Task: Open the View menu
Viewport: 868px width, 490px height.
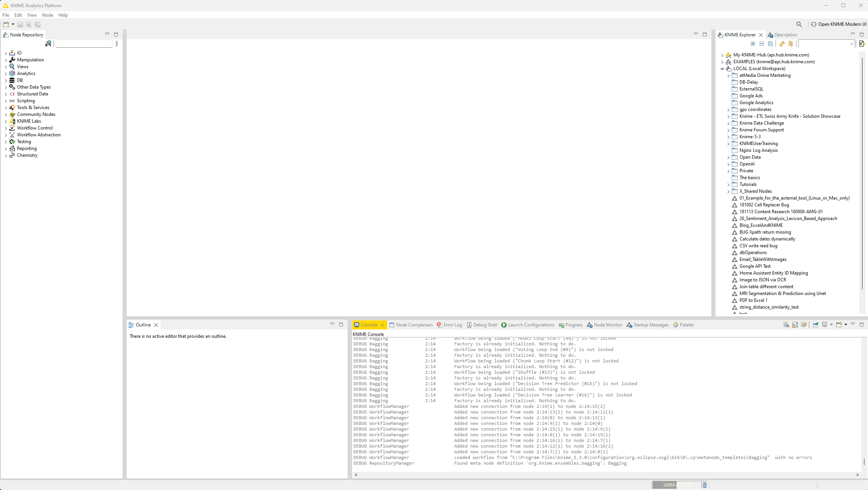Action: click(x=32, y=15)
